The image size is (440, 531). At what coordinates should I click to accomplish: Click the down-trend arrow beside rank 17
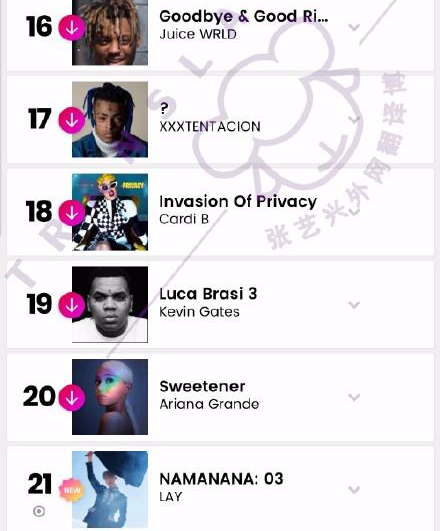point(72,120)
